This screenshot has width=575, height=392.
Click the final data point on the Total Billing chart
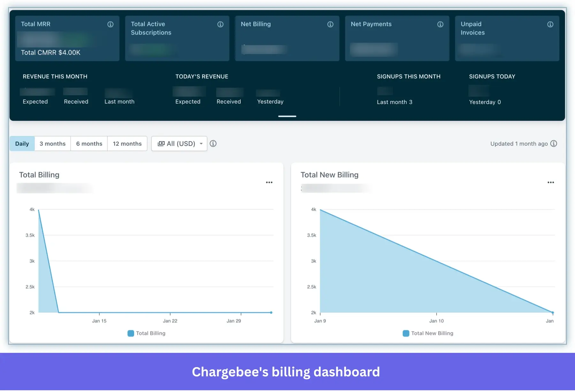(271, 312)
